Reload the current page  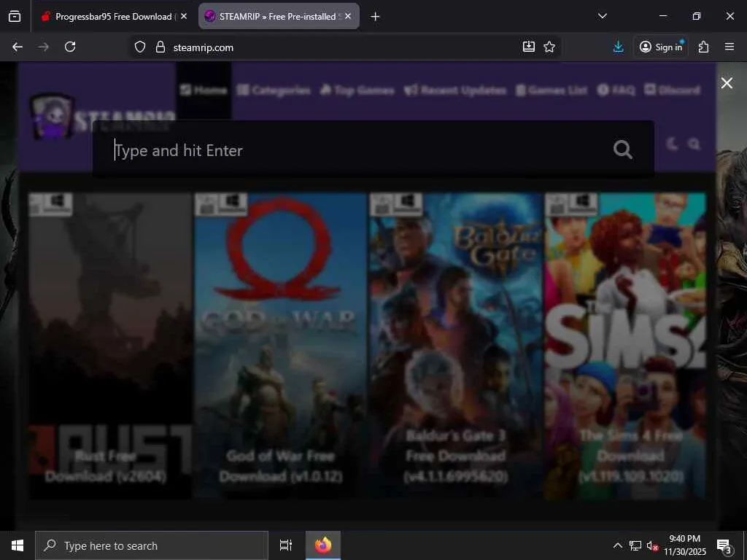click(70, 47)
